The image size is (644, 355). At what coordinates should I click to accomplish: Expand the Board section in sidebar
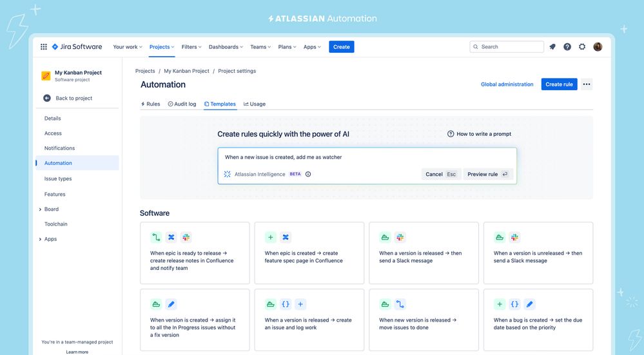[40, 209]
